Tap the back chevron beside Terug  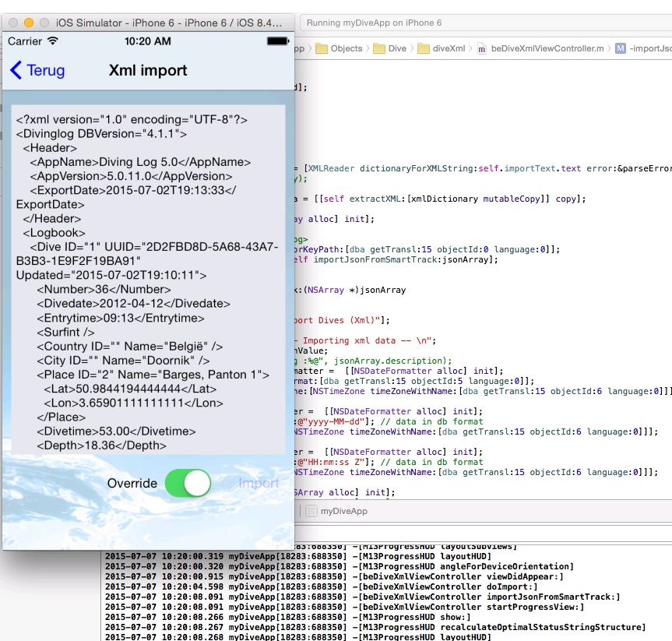click(x=16, y=70)
